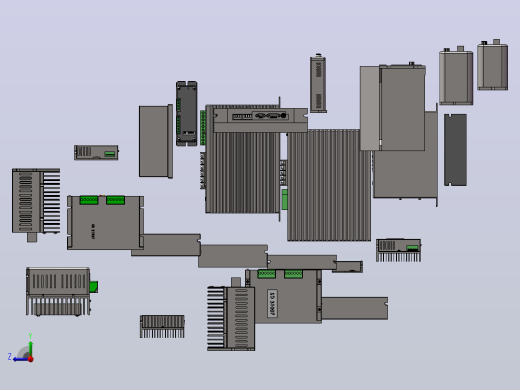The height and width of the screenshot is (390, 520).
Task: Click the small tab below far-left white-finned heatsink
Action: (32, 238)
